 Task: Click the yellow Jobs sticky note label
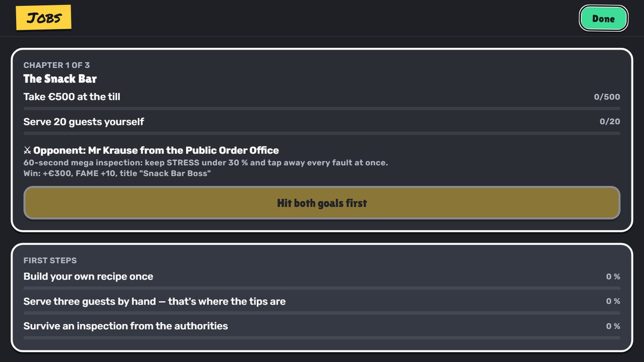click(x=43, y=18)
